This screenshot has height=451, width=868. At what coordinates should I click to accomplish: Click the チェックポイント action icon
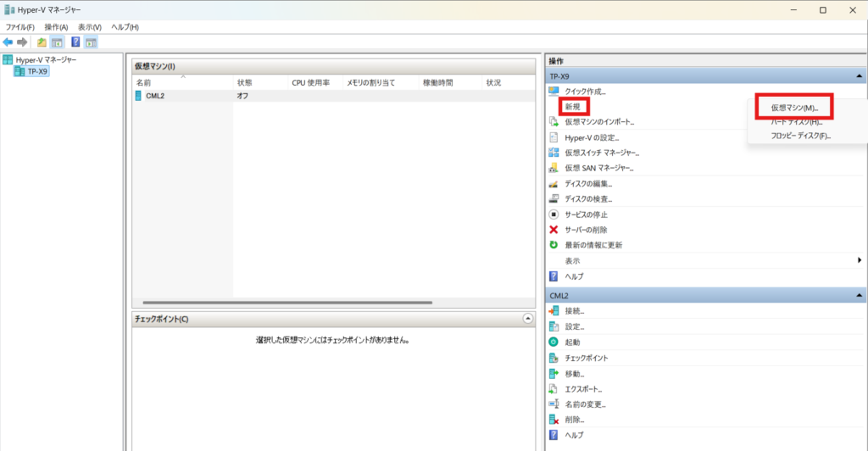pos(554,358)
